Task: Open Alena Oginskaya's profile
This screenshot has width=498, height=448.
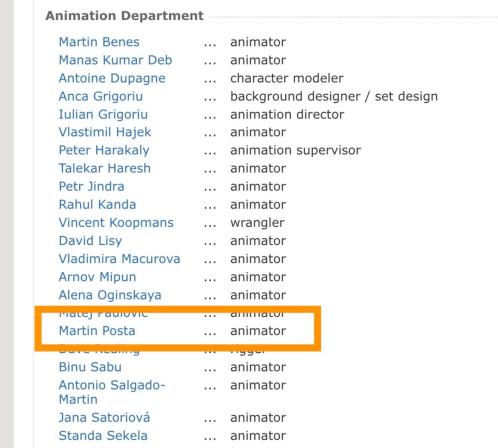Action: tap(110, 295)
